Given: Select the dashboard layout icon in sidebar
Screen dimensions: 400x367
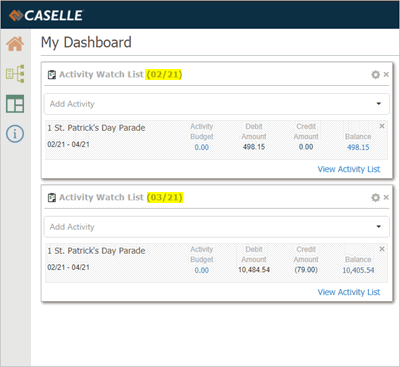Looking at the screenshot, I should (15, 104).
